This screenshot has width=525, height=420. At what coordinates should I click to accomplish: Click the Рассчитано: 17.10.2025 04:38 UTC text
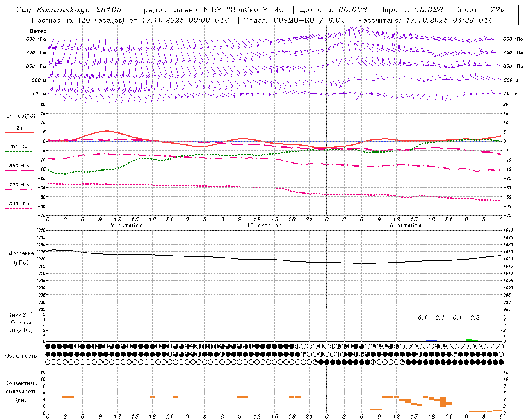pos(426,20)
